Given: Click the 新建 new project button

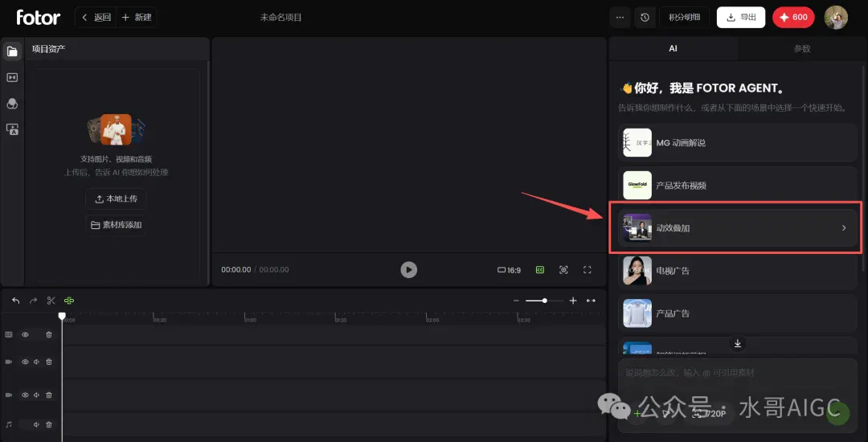Looking at the screenshot, I should coord(136,17).
